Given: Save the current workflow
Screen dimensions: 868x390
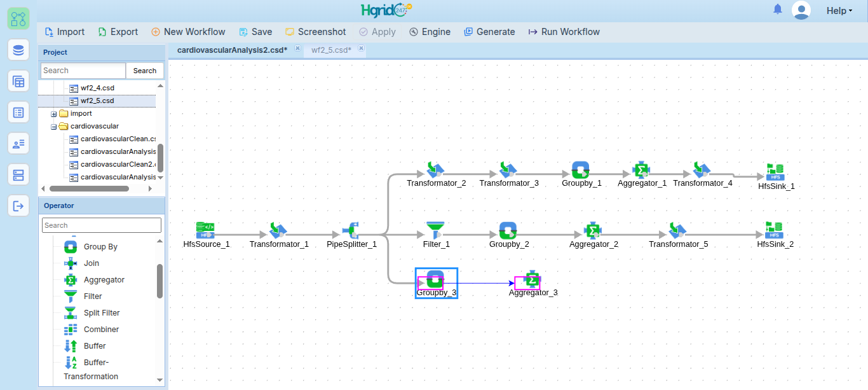Looking at the screenshot, I should coord(255,32).
